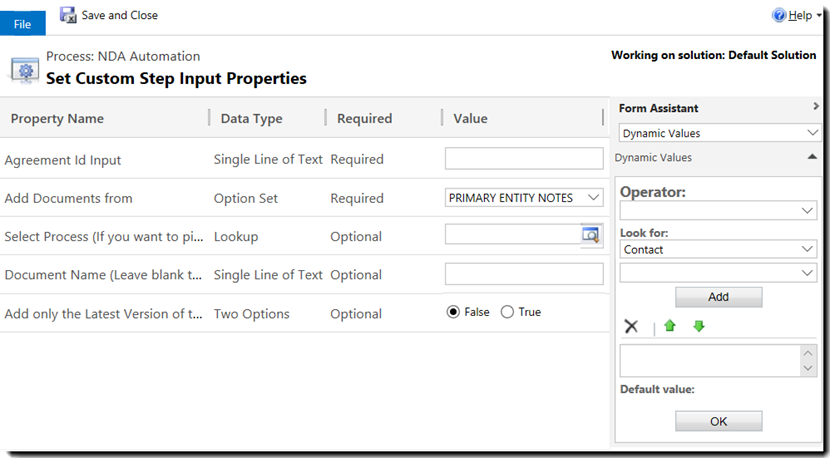Click the green move down arrow
Image resolution: width=830 pixels, height=458 pixels.
[x=699, y=326]
